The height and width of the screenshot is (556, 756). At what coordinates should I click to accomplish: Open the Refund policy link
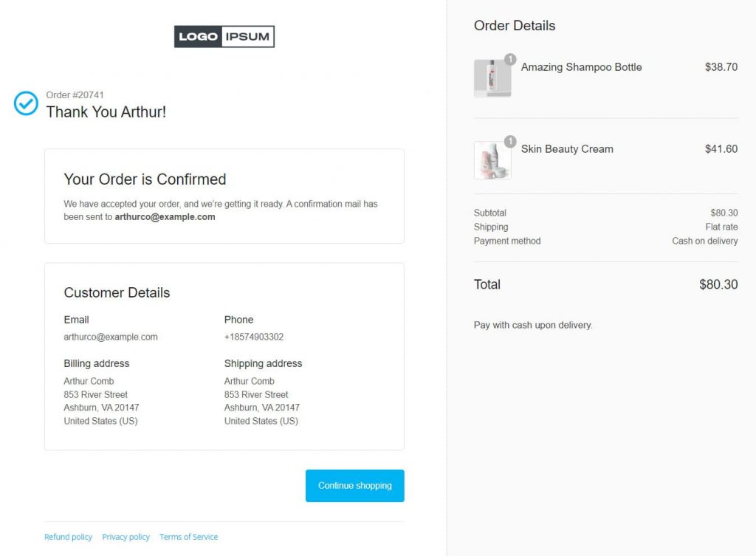click(68, 537)
